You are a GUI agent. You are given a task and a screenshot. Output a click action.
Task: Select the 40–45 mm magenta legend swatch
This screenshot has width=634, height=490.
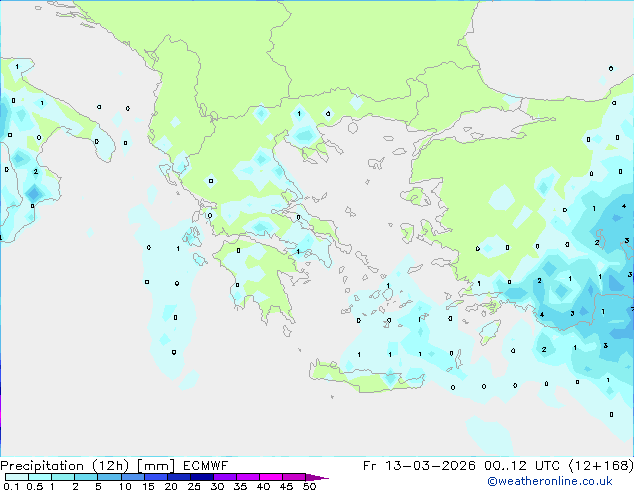tap(271, 477)
